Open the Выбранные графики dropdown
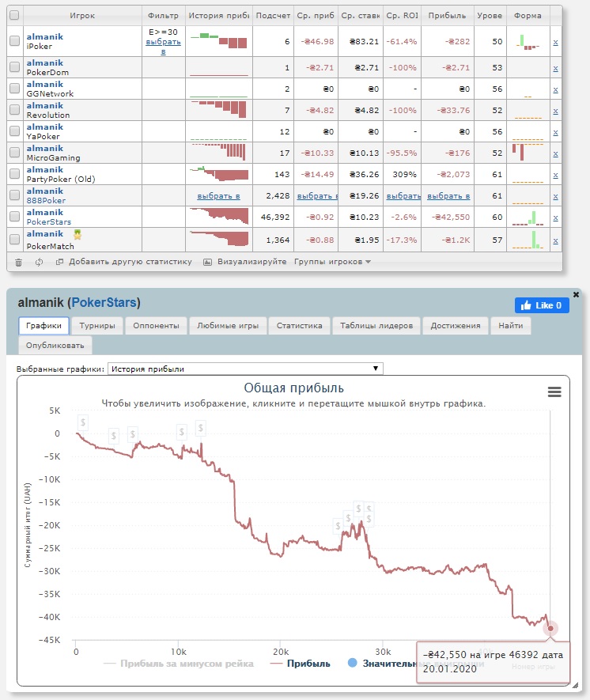590x700 pixels. (x=245, y=369)
